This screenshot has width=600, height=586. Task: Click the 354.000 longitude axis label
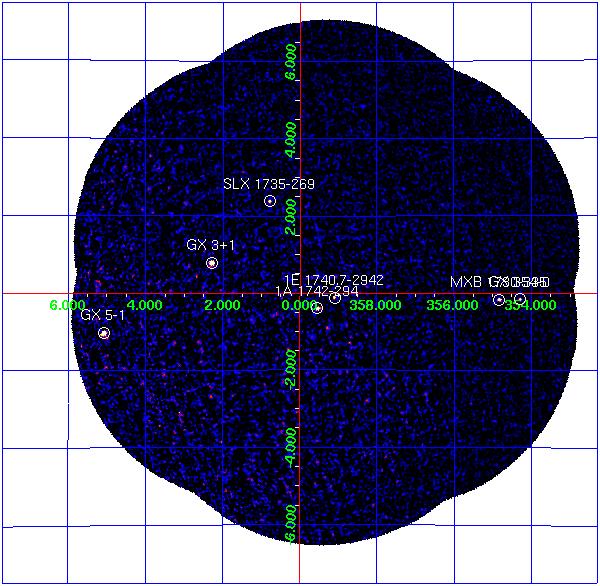point(530,305)
